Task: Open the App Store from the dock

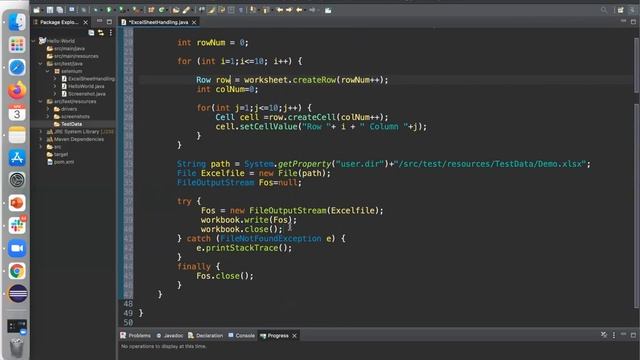Action: (17, 158)
